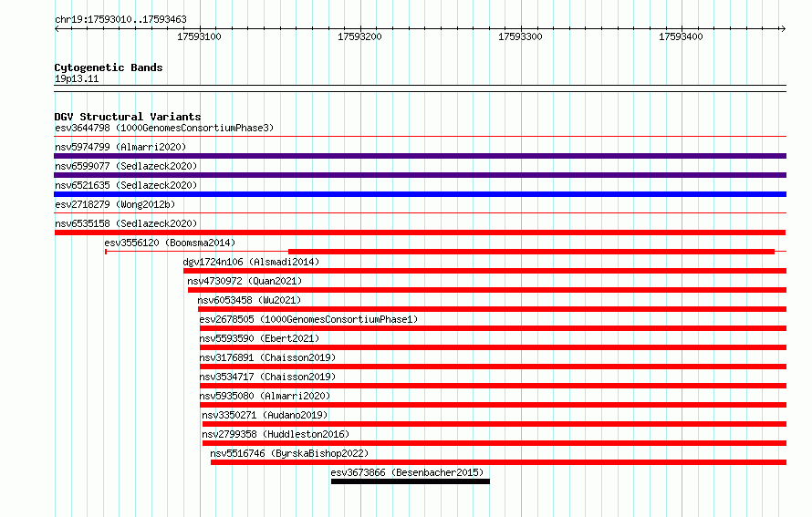
Task: Click the nsv3350271 (Audano2019) label
Action: click(x=265, y=415)
